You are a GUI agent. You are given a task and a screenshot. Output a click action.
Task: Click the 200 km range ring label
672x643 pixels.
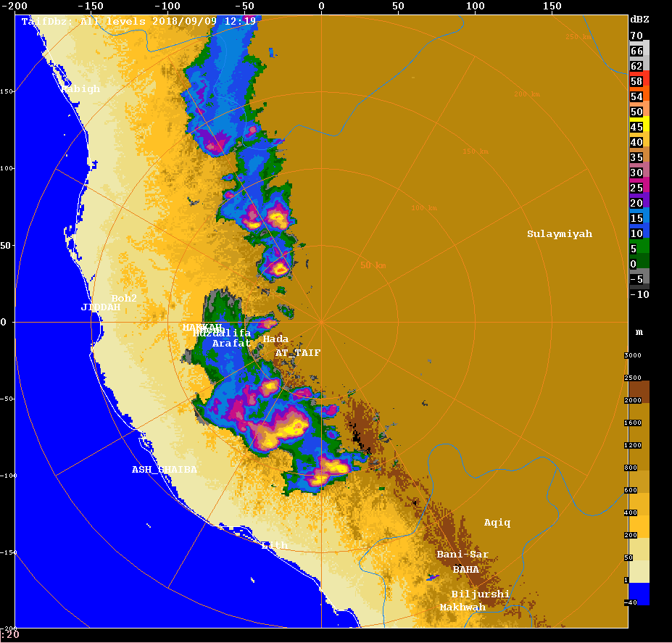[x=527, y=94]
